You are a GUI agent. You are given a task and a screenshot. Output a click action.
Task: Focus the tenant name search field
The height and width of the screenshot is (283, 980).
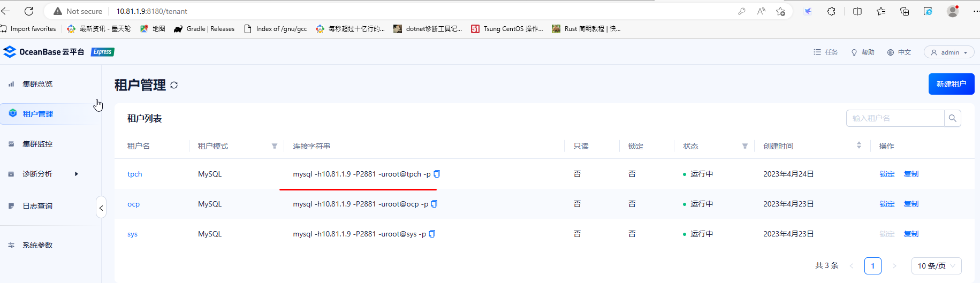click(895, 118)
